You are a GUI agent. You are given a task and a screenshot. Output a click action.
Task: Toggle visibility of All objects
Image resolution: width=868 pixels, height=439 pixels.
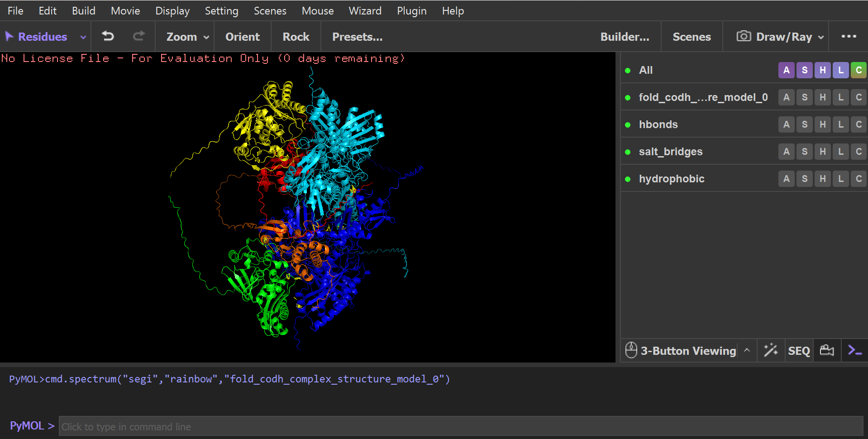[628, 71]
